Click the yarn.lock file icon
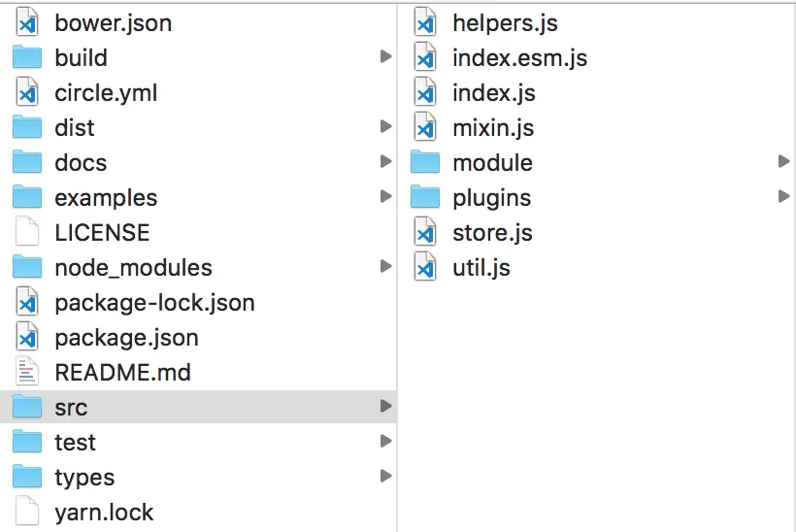The image size is (796, 532). [27, 513]
